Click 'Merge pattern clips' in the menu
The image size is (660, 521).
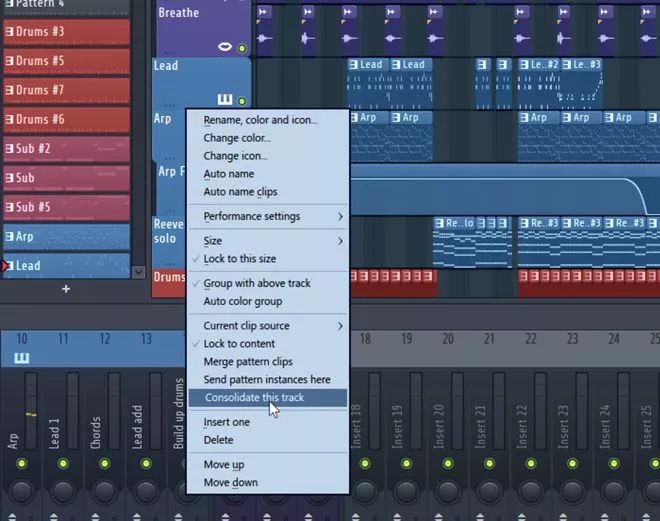(248, 362)
